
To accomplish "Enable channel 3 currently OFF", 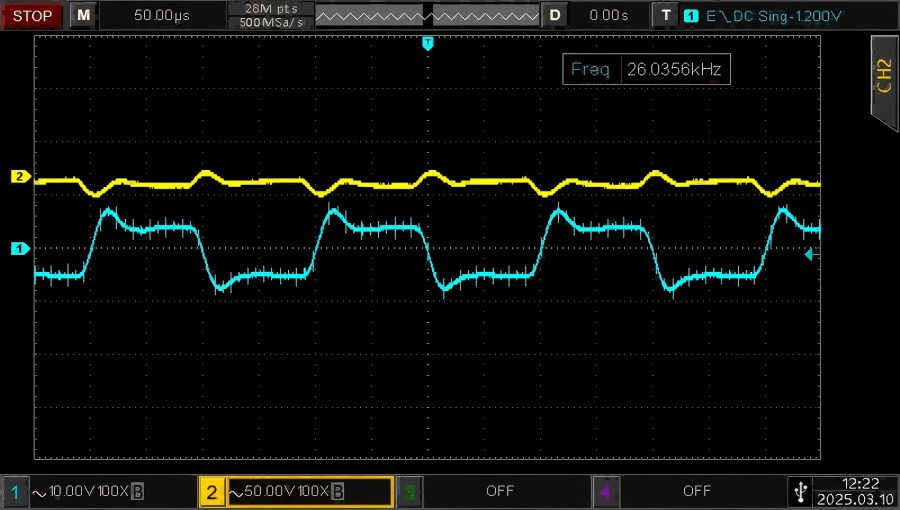I will coord(494,492).
